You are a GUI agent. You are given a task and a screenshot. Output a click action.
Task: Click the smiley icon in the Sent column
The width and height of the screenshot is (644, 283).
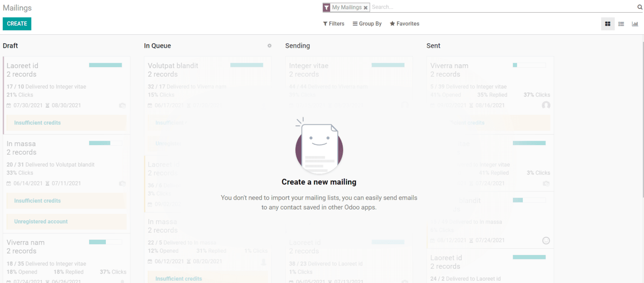(546, 241)
